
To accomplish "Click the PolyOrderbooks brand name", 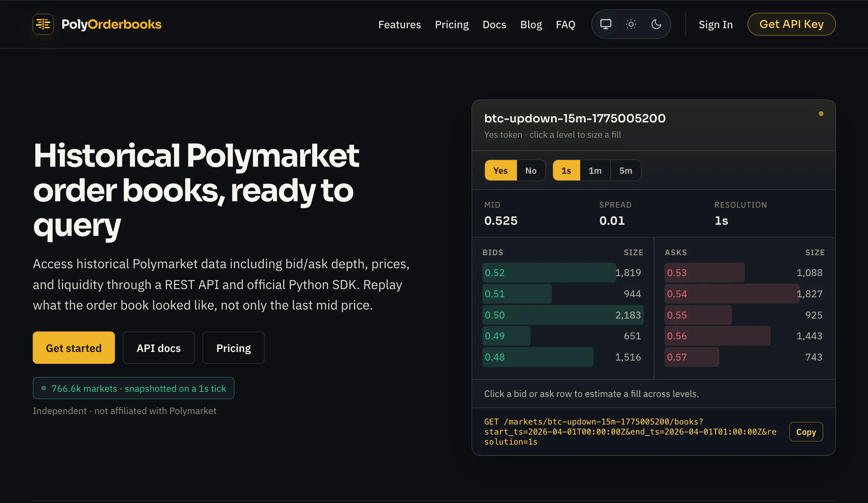I will pyautogui.click(x=112, y=24).
